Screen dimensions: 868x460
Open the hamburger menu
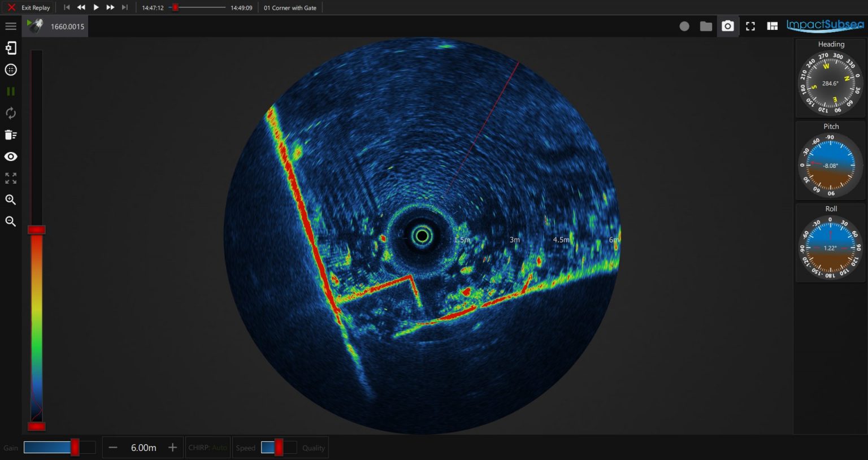coord(10,26)
